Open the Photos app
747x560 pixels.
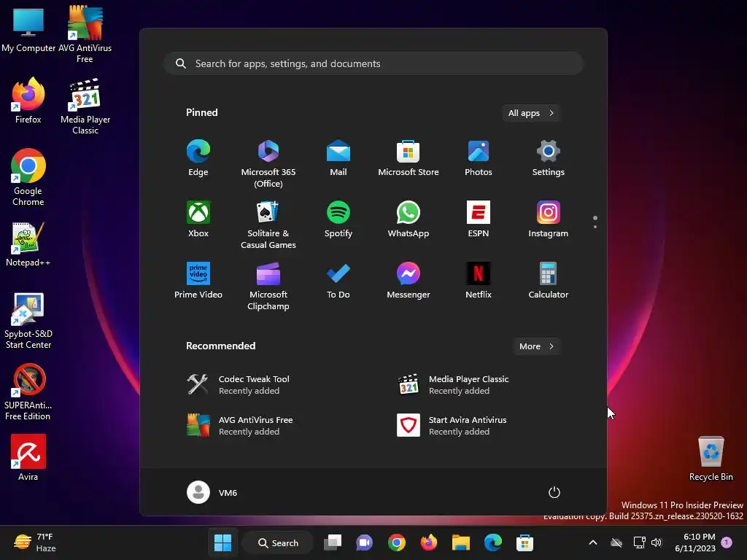[479, 158]
